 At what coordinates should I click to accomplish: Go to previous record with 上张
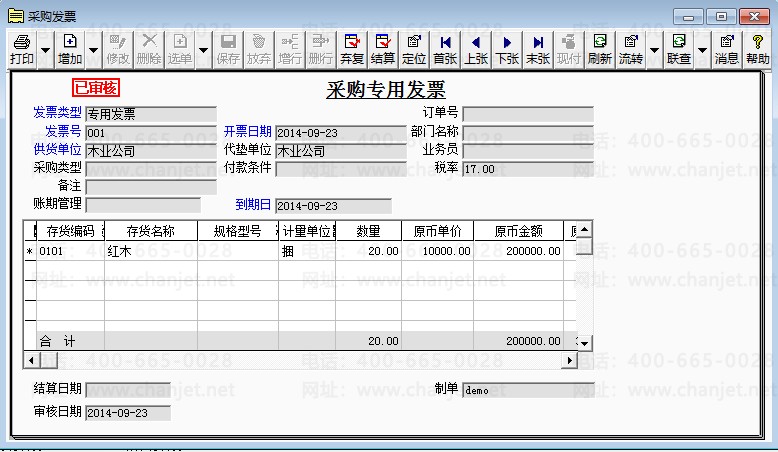coord(476,50)
